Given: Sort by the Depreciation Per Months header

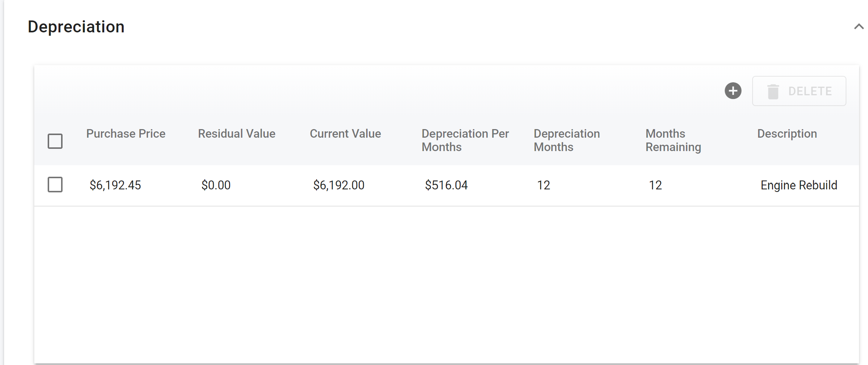Looking at the screenshot, I should (465, 140).
